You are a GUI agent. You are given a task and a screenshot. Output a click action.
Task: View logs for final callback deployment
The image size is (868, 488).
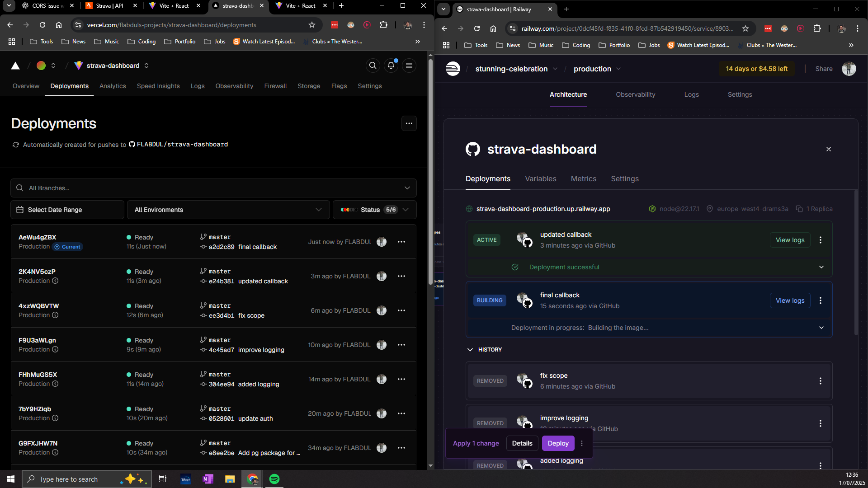(x=790, y=300)
